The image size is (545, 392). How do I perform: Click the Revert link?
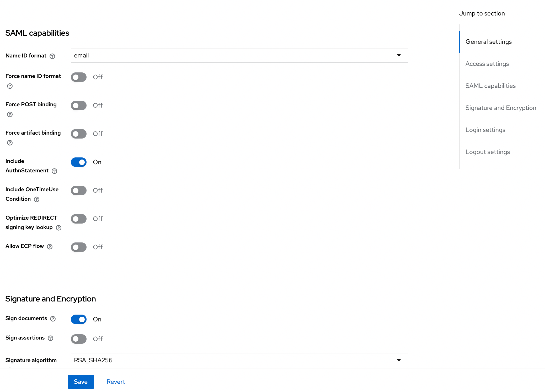[116, 382]
